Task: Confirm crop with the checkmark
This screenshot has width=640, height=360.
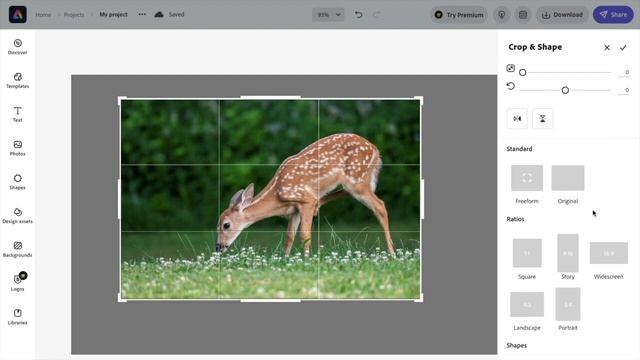Action: coord(623,47)
